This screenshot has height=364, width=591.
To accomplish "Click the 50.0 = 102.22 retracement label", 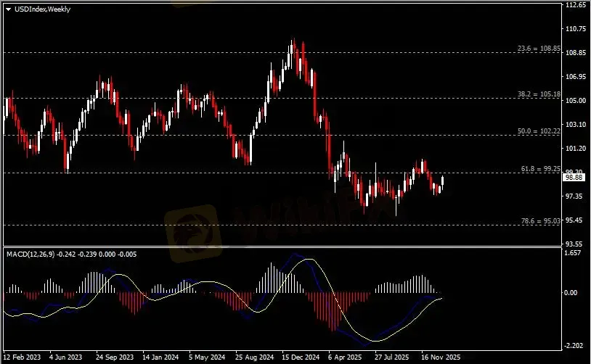I will pos(539,131).
